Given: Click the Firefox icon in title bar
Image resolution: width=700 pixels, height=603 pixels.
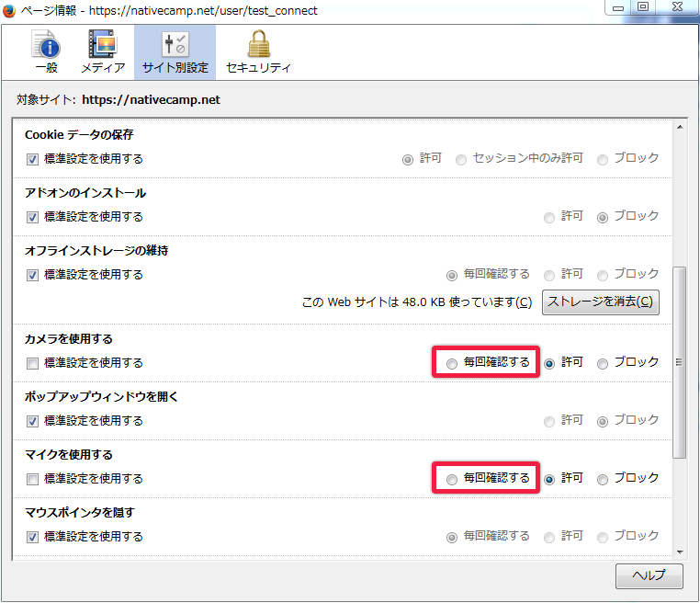Looking at the screenshot, I should pyautogui.click(x=9, y=11).
